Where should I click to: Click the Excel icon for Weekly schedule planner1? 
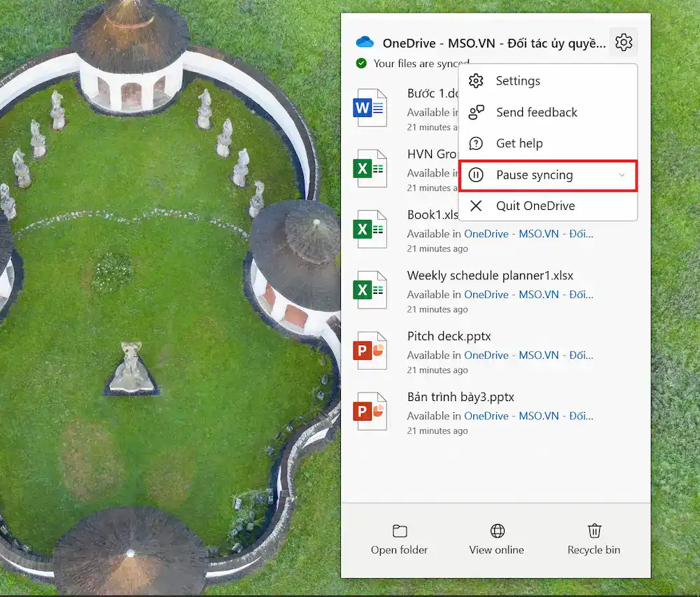(370, 290)
